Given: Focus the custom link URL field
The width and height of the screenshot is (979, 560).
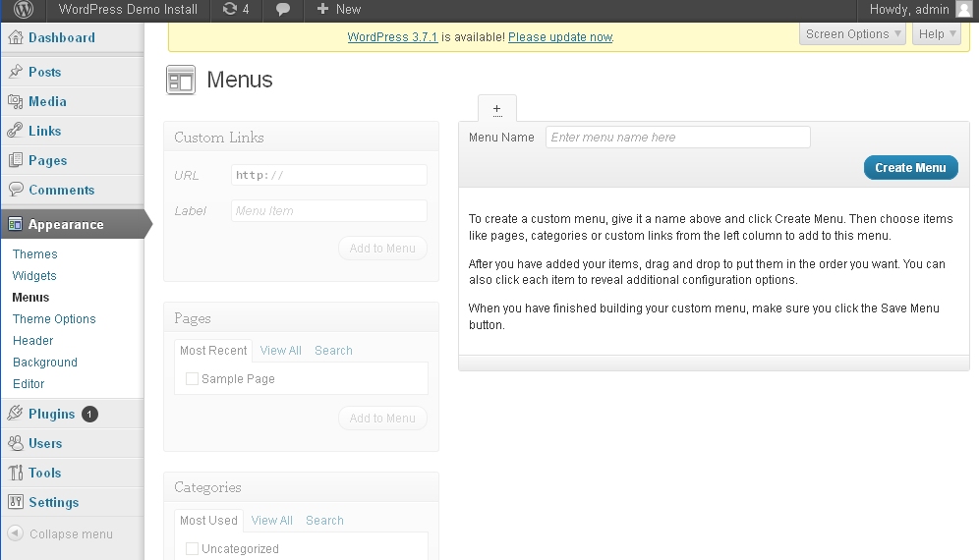Looking at the screenshot, I should 329,175.
